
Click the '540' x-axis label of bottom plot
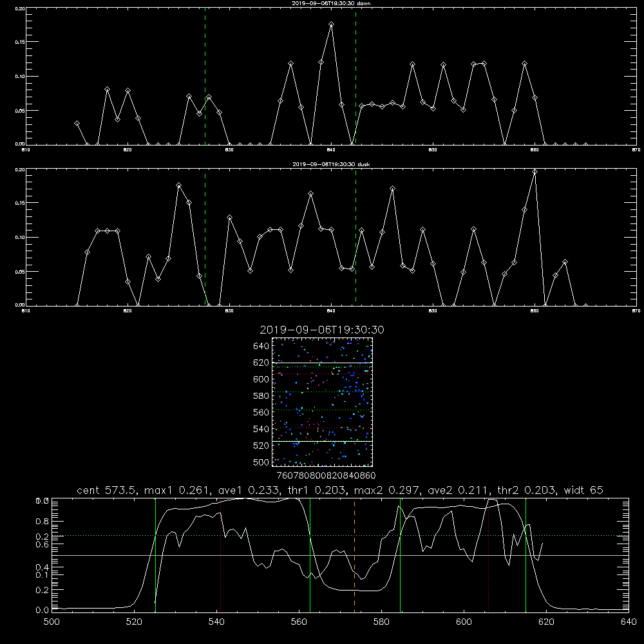216,622
